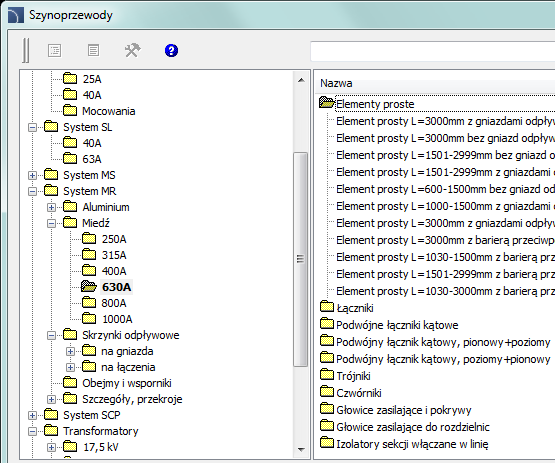The width and height of the screenshot is (555, 463).
Task: Collapse the System SL node
Action: pyautogui.click(x=32, y=127)
